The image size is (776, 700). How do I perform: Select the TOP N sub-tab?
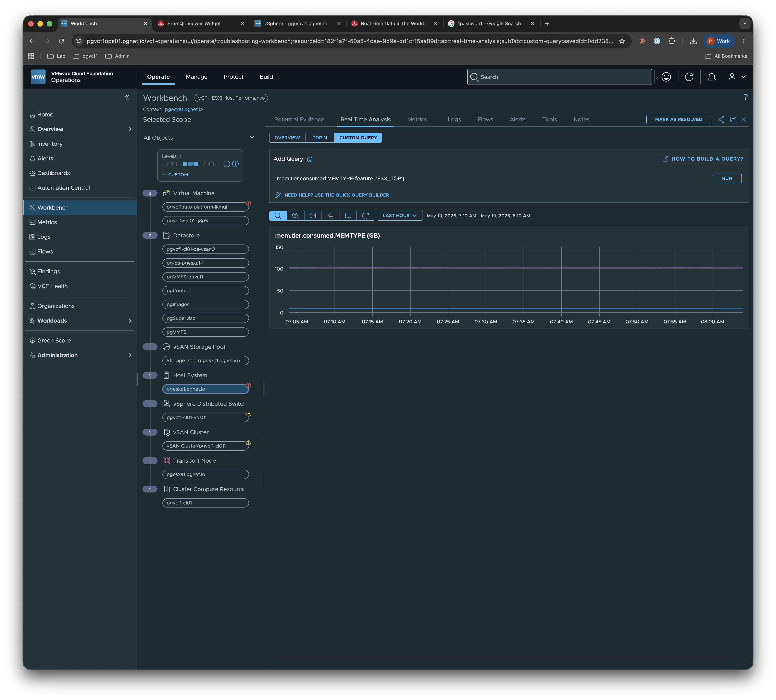[x=320, y=138]
